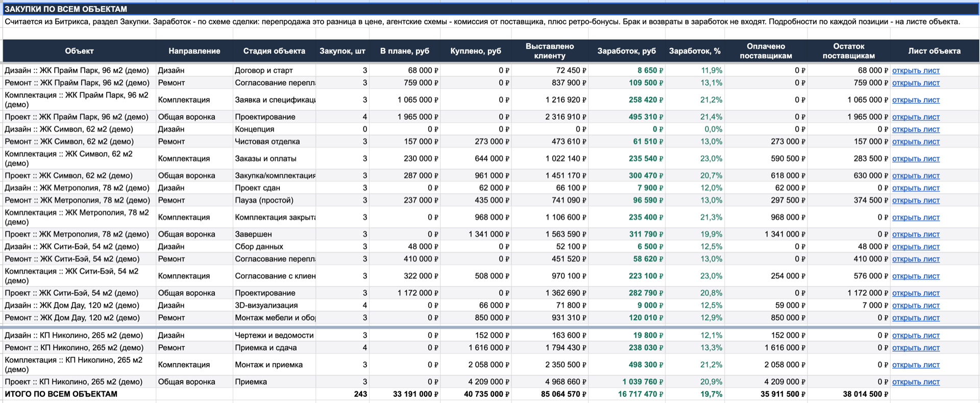Open sheet link for Ремонт КП Николино
Image resolution: width=980 pixels, height=403 pixels.
[x=916, y=348]
